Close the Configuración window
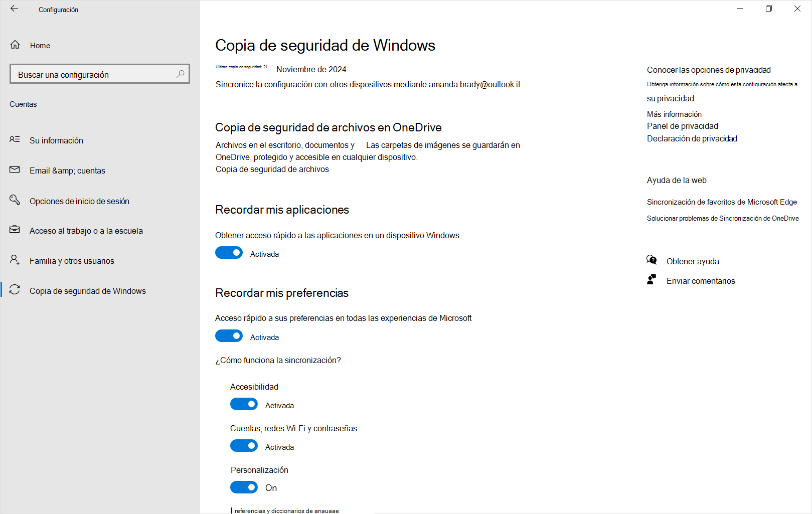This screenshot has width=812, height=514. point(797,9)
